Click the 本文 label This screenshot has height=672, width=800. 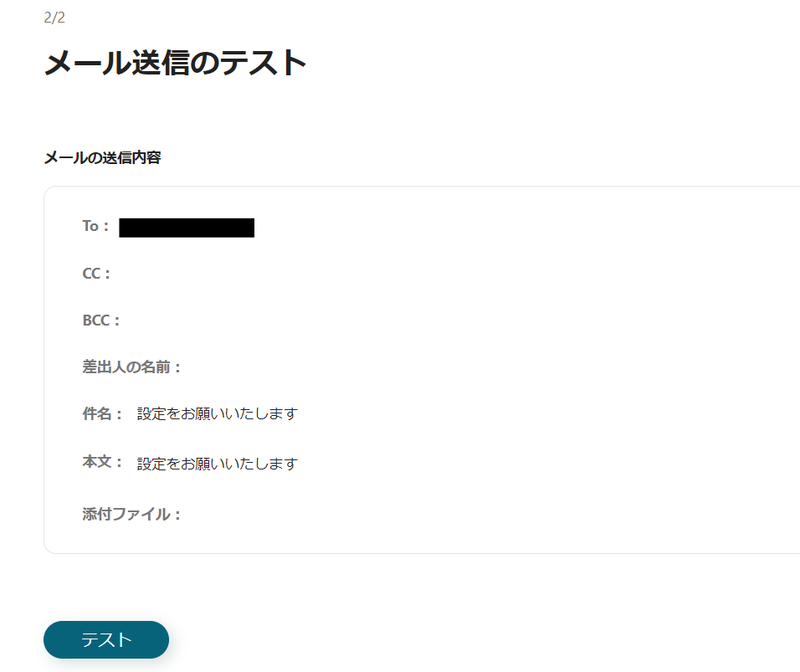point(102,462)
